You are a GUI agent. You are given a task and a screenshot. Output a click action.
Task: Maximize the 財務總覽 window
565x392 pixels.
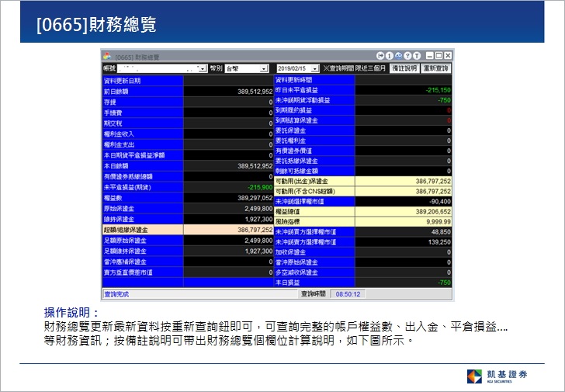(438, 56)
